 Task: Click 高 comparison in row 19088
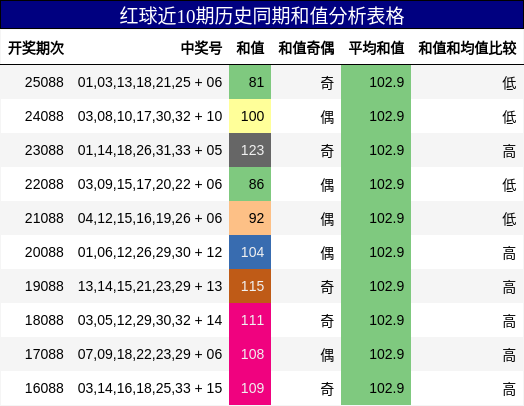click(x=509, y=287)
